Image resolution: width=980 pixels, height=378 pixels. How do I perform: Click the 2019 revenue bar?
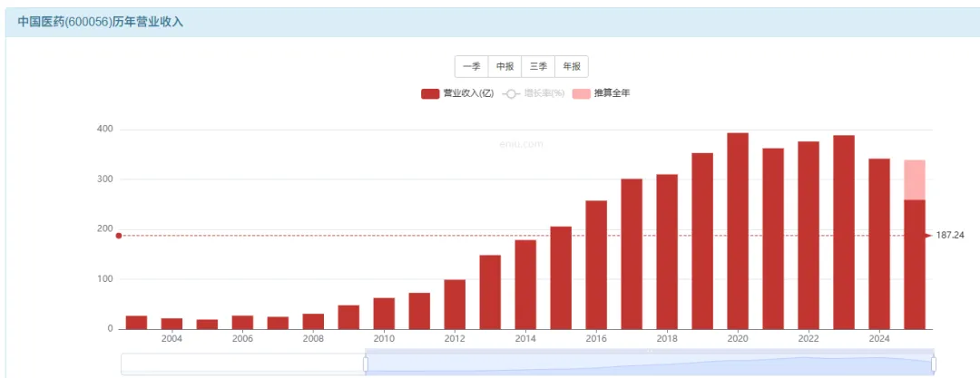(702, 241)
